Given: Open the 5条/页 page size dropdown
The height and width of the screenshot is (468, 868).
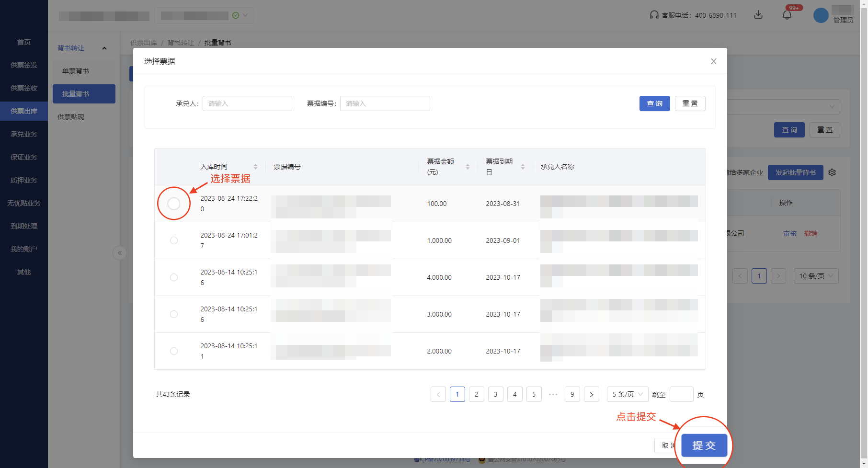Looking at the screenshot, I should pyautogui.click(x=627, y=394).
